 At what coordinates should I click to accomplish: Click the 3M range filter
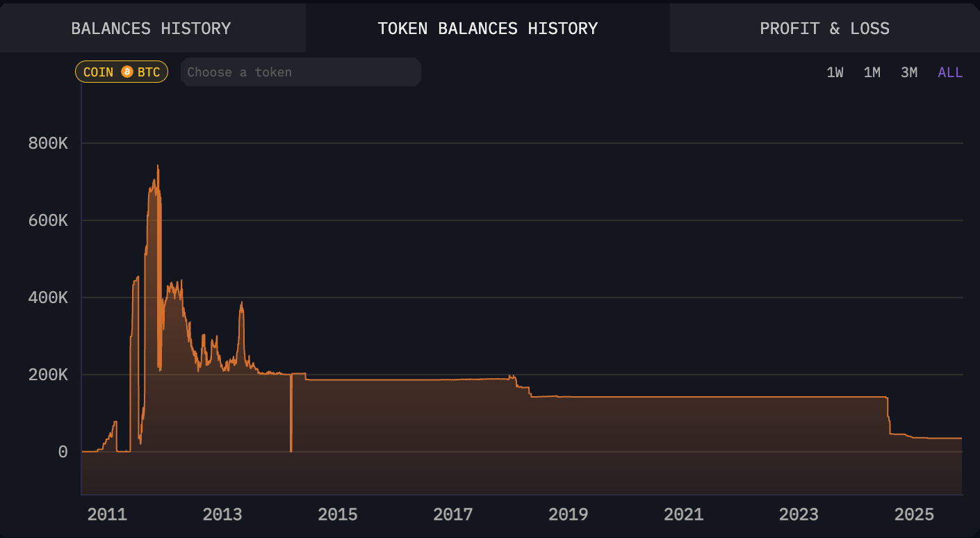click(909, 72)
